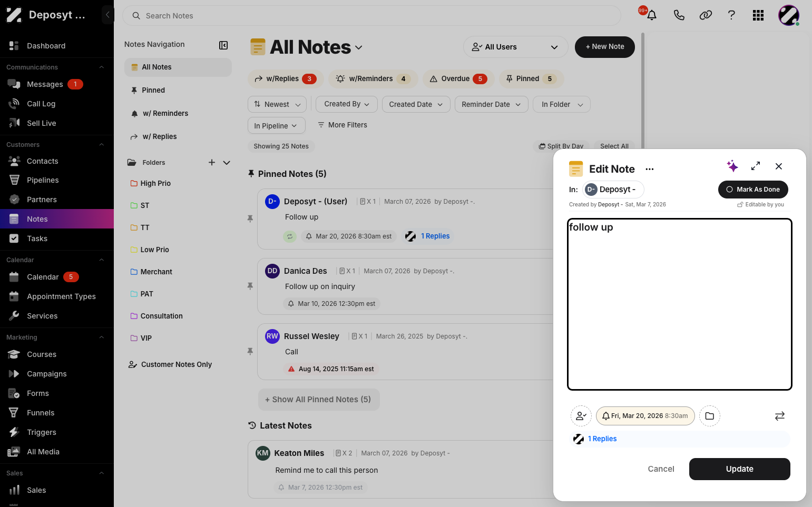
Task: Unpin the Danica Des note pin icon
Action: point(250,286)
